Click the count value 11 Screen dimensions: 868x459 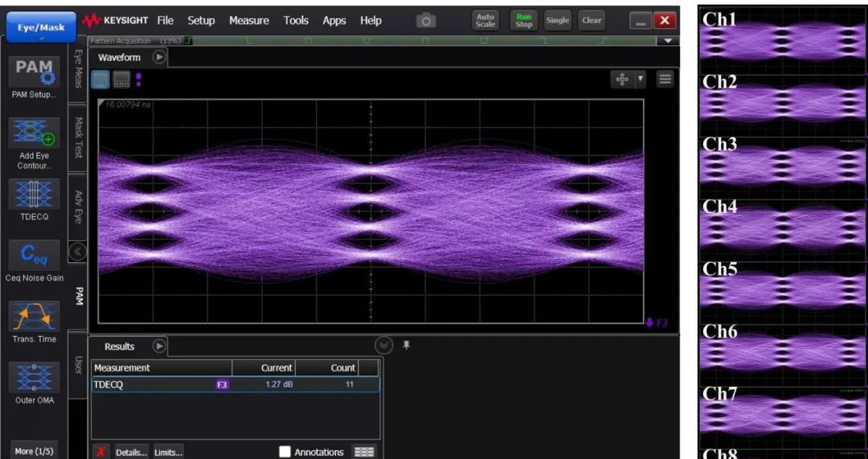coord(350,384)
